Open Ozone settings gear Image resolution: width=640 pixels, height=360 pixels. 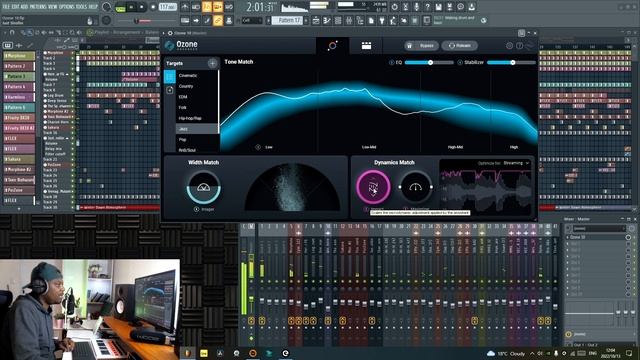tap(509, 46)
